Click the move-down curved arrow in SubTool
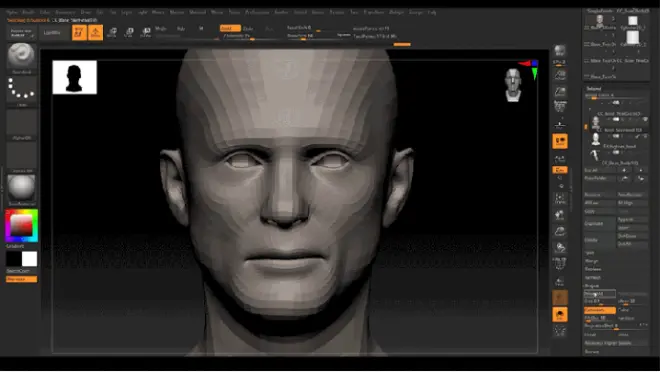The image size is (660, 372). [641, 178]
